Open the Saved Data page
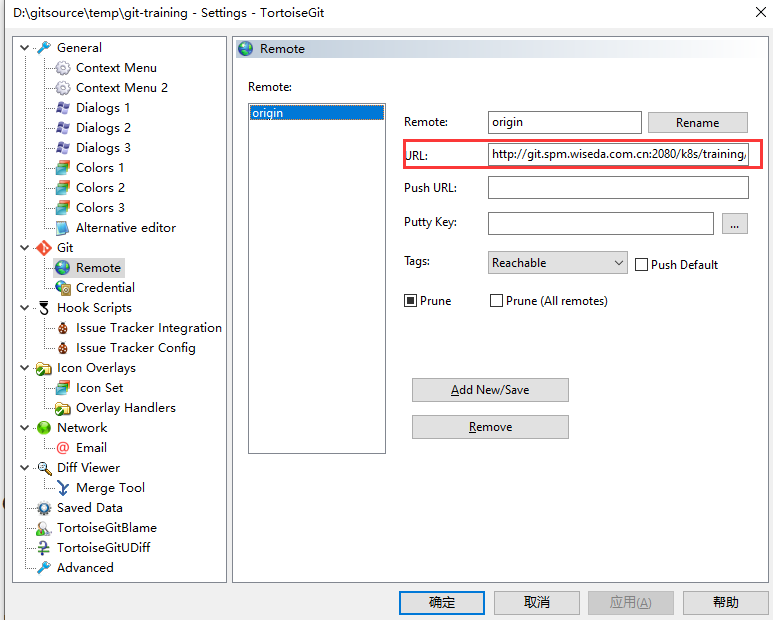 90,508
